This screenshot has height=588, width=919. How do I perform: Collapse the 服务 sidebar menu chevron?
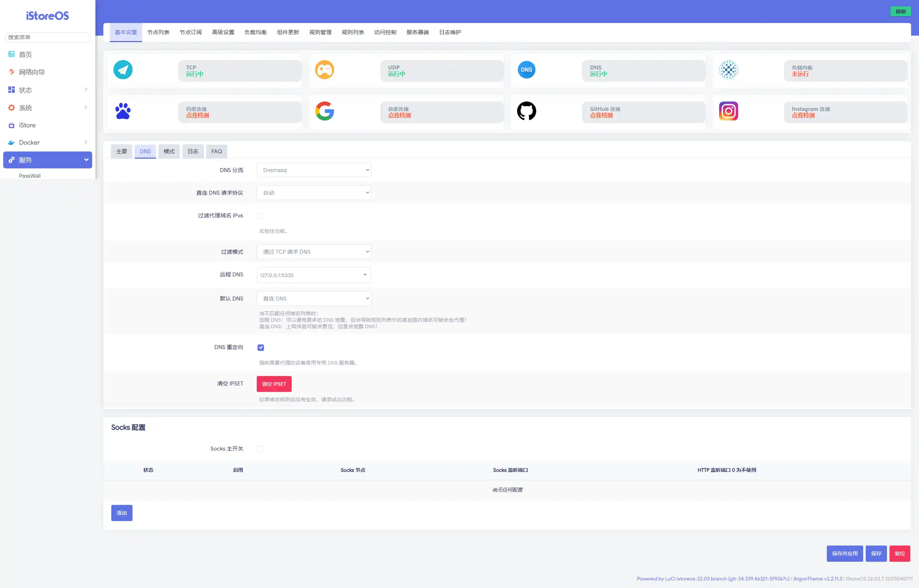pos(86,160)
